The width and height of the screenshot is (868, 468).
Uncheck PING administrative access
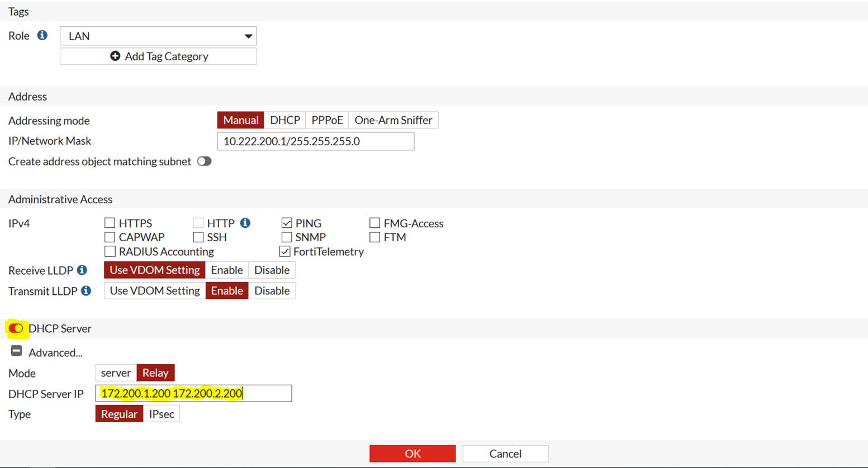[x=286, y=223]
